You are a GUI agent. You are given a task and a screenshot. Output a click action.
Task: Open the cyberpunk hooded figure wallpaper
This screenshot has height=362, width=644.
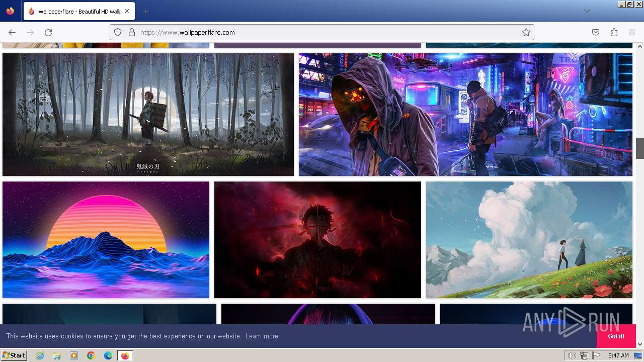(x=465, y=115)
